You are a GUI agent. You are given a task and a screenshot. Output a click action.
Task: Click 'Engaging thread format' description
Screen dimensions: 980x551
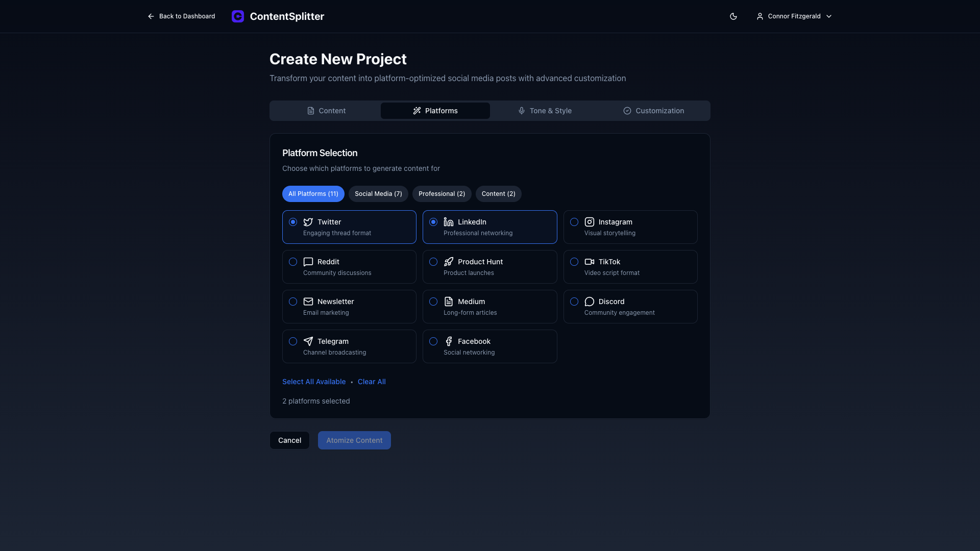[337, 233]
